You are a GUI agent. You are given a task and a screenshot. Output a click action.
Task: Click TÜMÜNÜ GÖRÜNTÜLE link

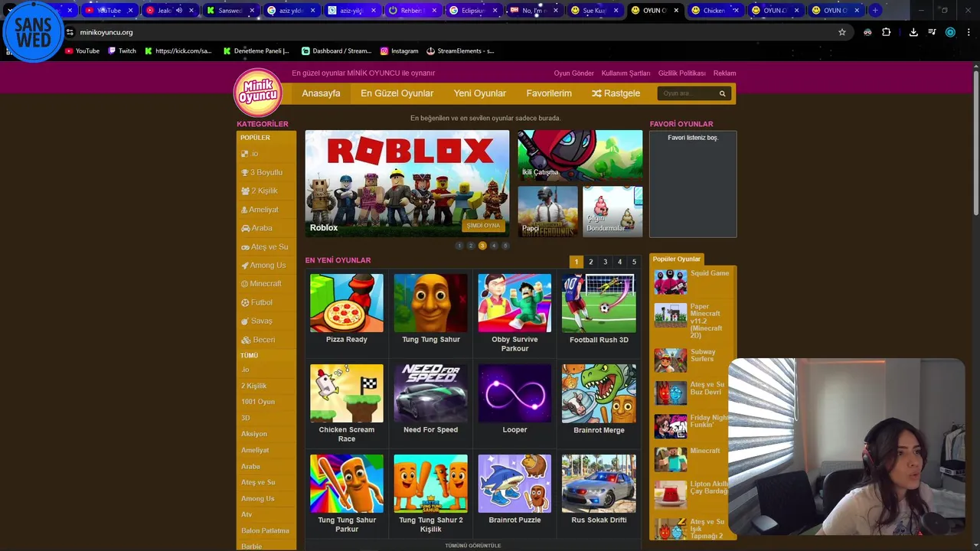click(x=473, y=546)
